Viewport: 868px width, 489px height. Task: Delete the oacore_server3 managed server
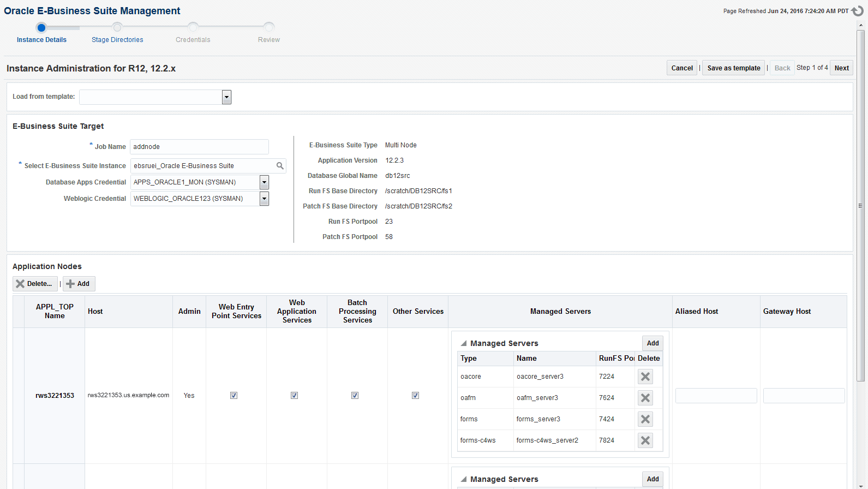tap(645, 377)
